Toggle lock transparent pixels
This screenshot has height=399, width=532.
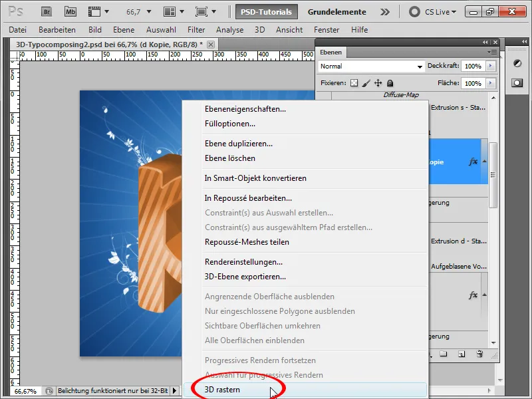point(354,83)
